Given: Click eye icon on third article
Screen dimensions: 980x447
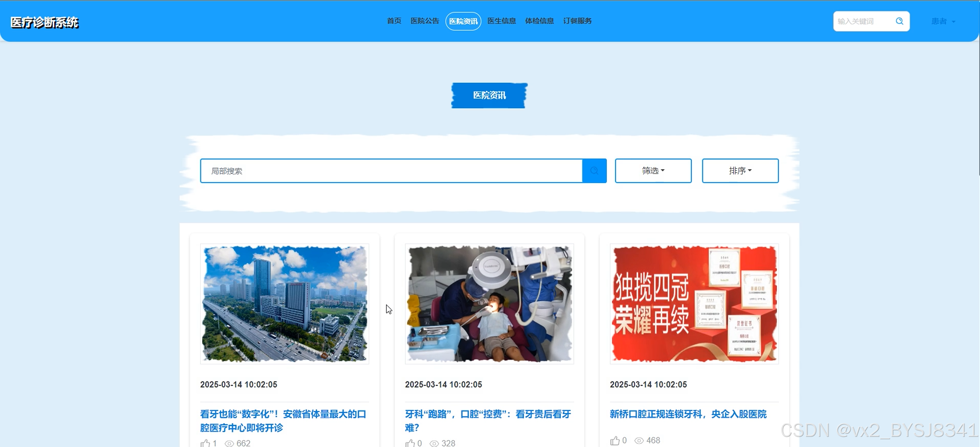Looking at the screenshot, I should point(639,441).
